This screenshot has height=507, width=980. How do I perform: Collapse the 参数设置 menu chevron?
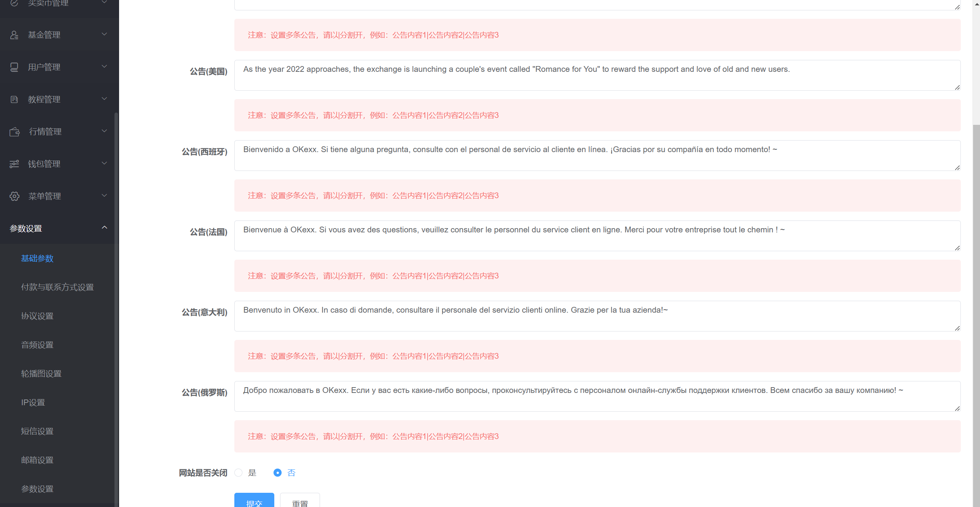point(104,228)
